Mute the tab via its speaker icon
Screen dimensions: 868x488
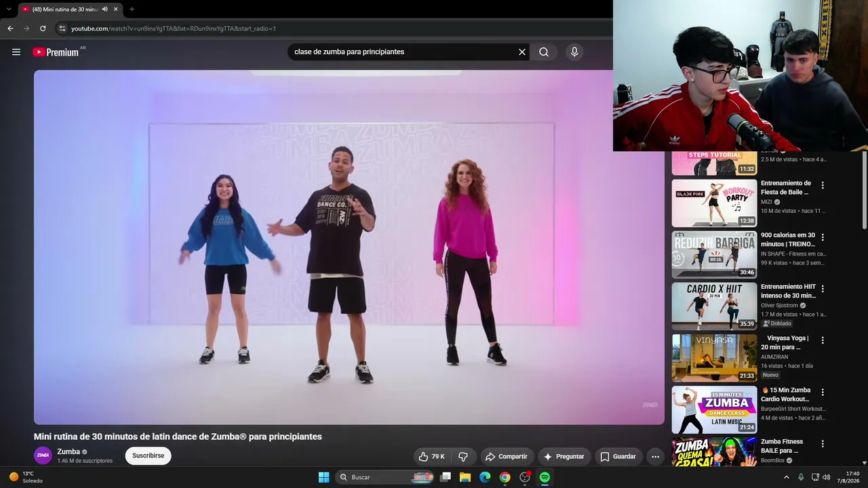[x=105, y=9]
